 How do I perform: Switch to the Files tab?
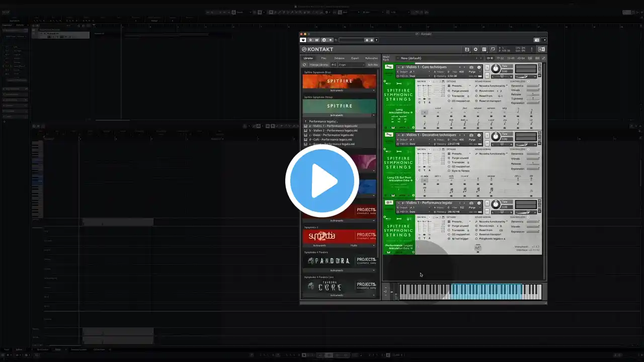[324, 58]
